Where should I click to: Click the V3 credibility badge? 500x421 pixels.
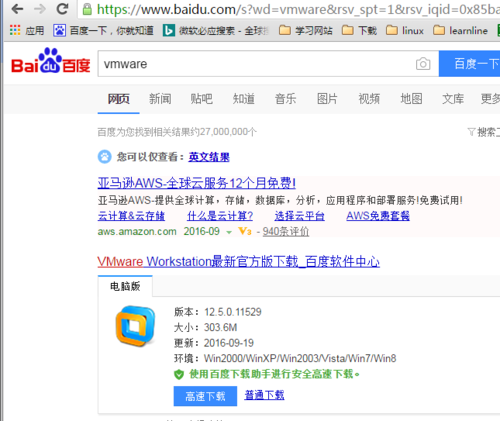coord(245,231)
